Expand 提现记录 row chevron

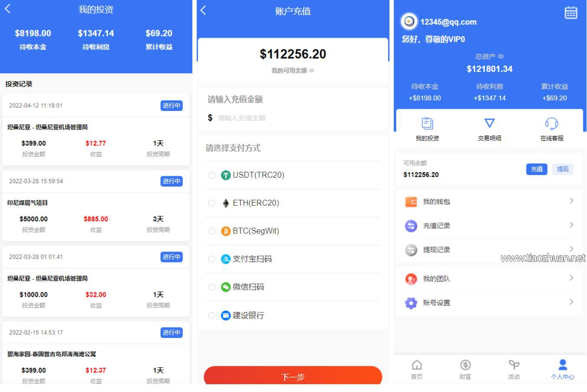click(x=571, y=249)
